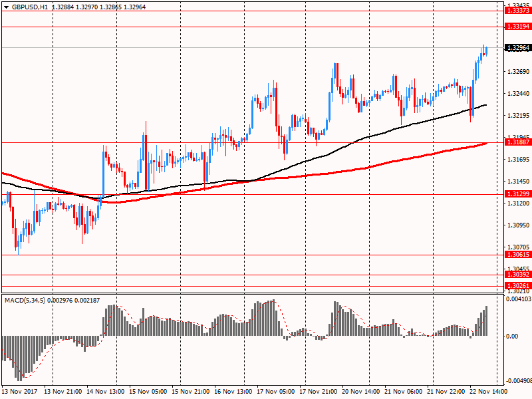Click the 17 Nov 21:00 time axis label
The width and height of the screenshot is (532, 399).
tap(319, 392)
